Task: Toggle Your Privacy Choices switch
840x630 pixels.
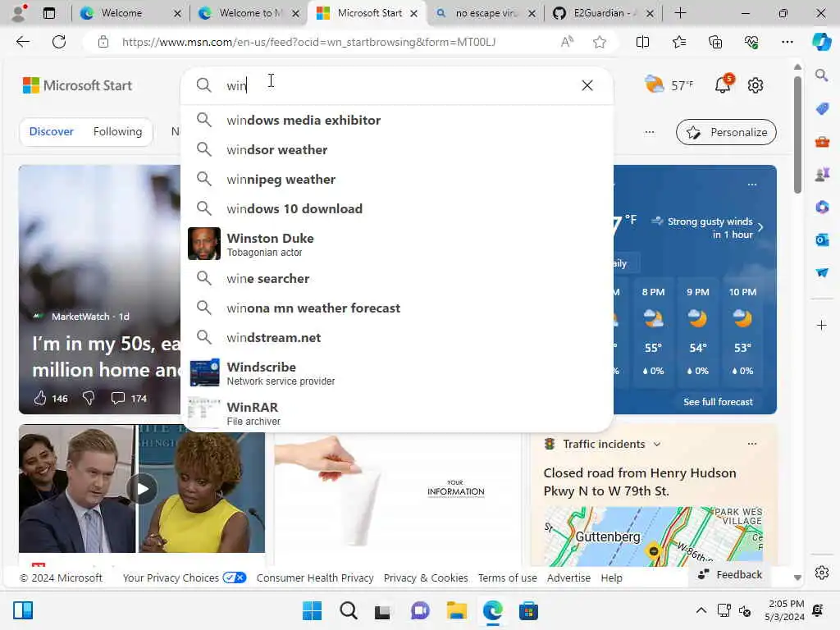Action: [x=234, y=577]
